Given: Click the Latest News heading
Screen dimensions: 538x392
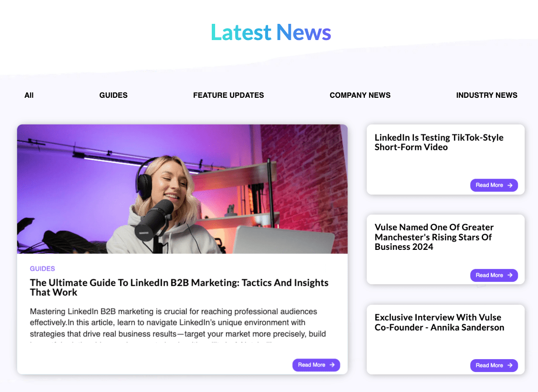Looking at the screenshot, I should click(270, 32).
